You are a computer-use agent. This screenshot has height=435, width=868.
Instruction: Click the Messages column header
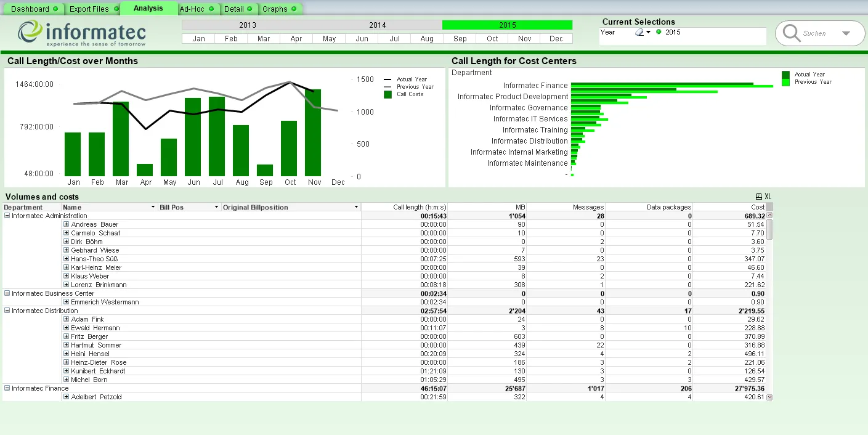pos(566,208)
